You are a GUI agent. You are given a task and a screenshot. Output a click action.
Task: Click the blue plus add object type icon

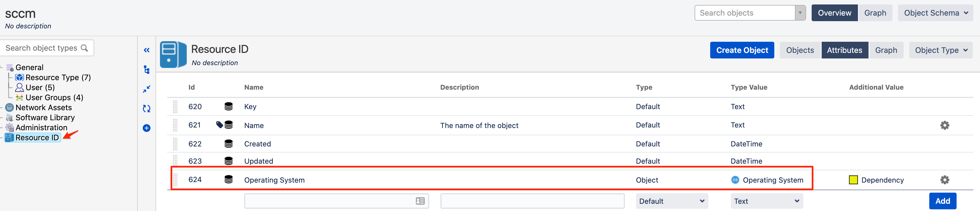tap(146, 128)
